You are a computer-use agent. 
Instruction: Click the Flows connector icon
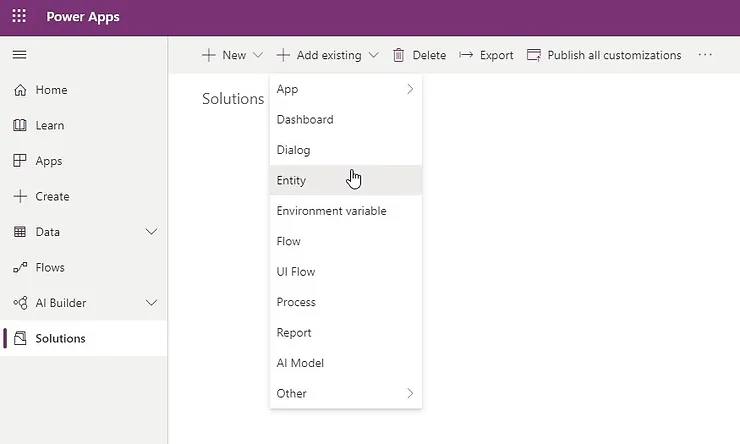pos(20,268)
